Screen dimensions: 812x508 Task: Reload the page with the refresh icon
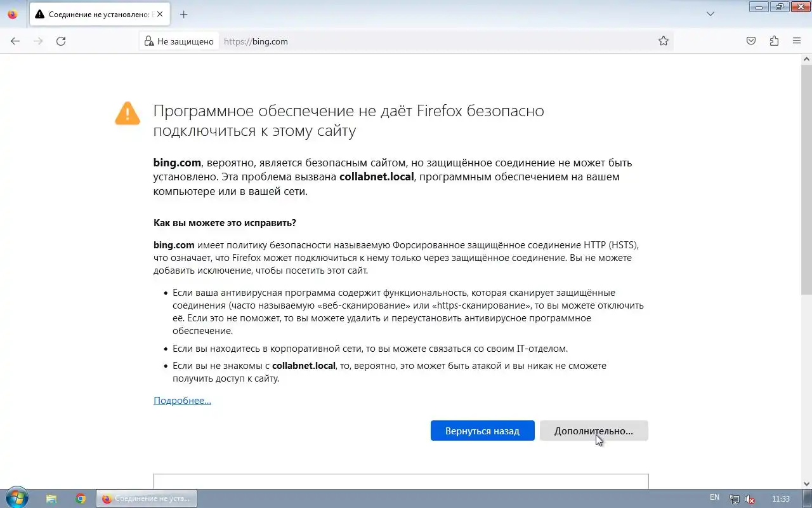pyautogui.click(x=61, y=41)
